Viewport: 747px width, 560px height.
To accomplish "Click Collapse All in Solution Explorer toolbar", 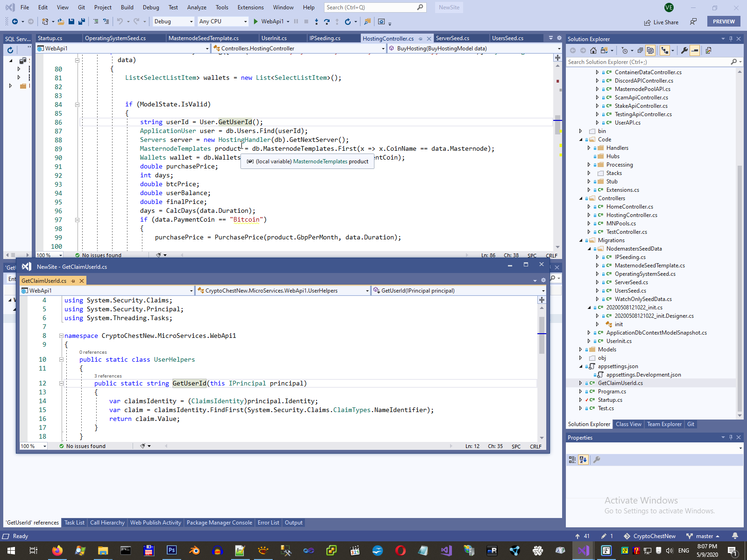I will tap(640, 50).
